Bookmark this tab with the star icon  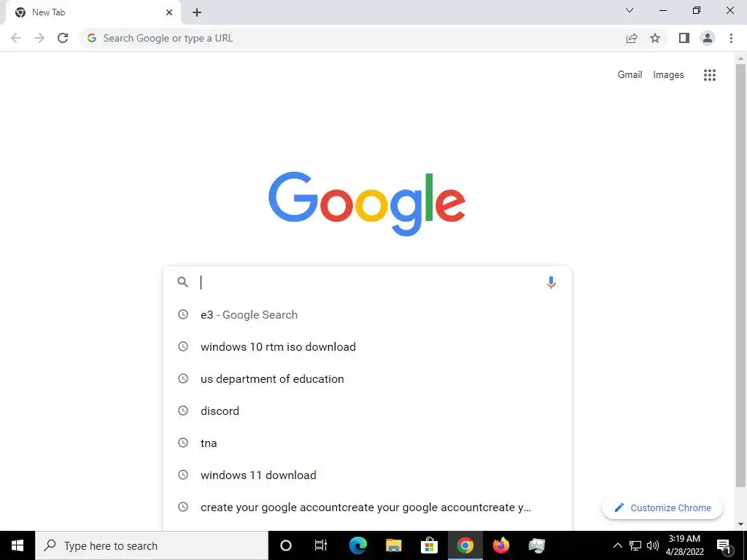click(655, 38)
